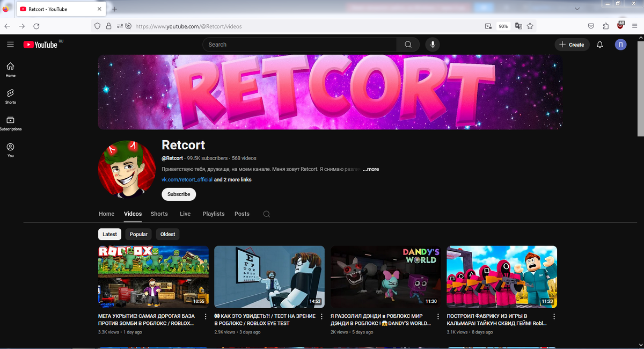The height and width of the screenshot is (349, 644).
Task: Click the translate page icon
Action: [x=518, y=26]
